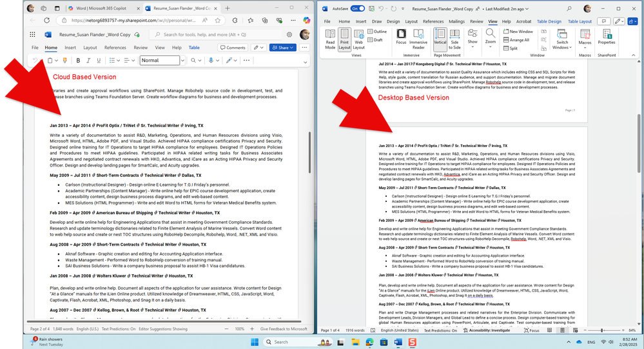This screenshot has width=644, height=349.
Task: Open the Zoom dropdown in View ribbon
Action: [x=491, y=39]
